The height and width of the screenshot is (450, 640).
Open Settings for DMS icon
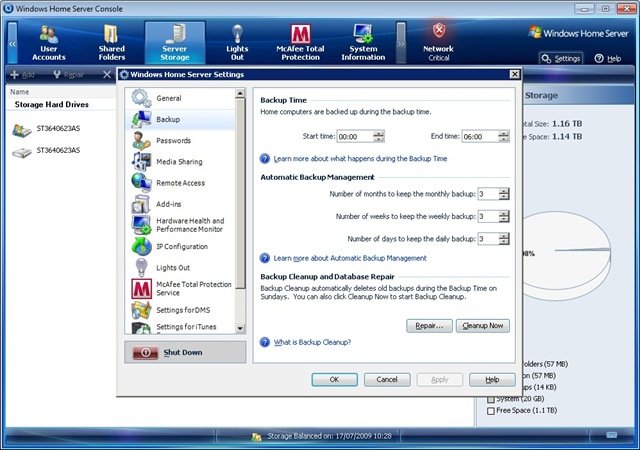pos(141,310)
